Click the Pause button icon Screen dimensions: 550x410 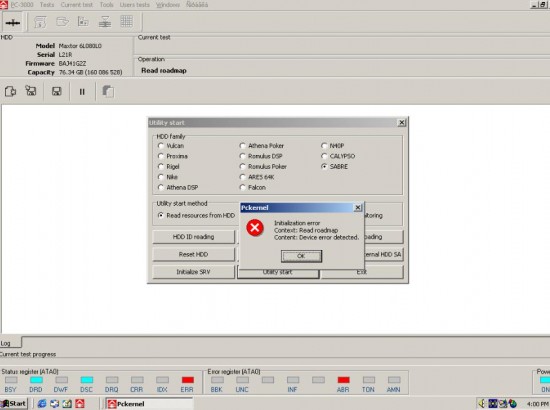pyautogui.click(x=82, y=92)
